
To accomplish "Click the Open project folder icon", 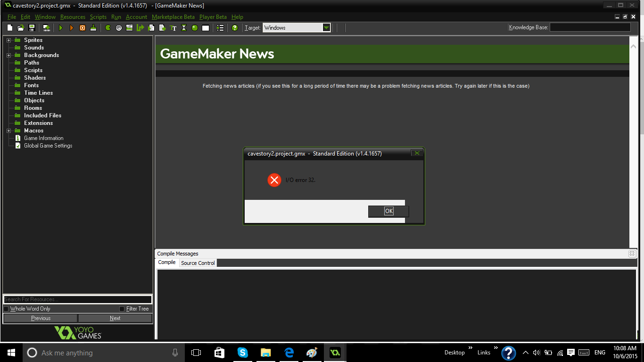I will coord(21,28).
